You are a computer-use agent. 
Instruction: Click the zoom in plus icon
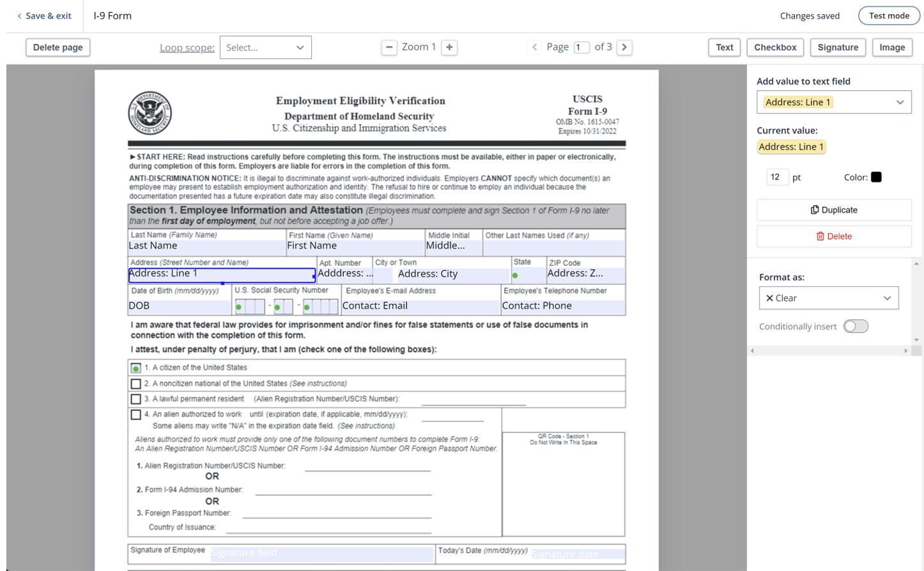[449, 47]
